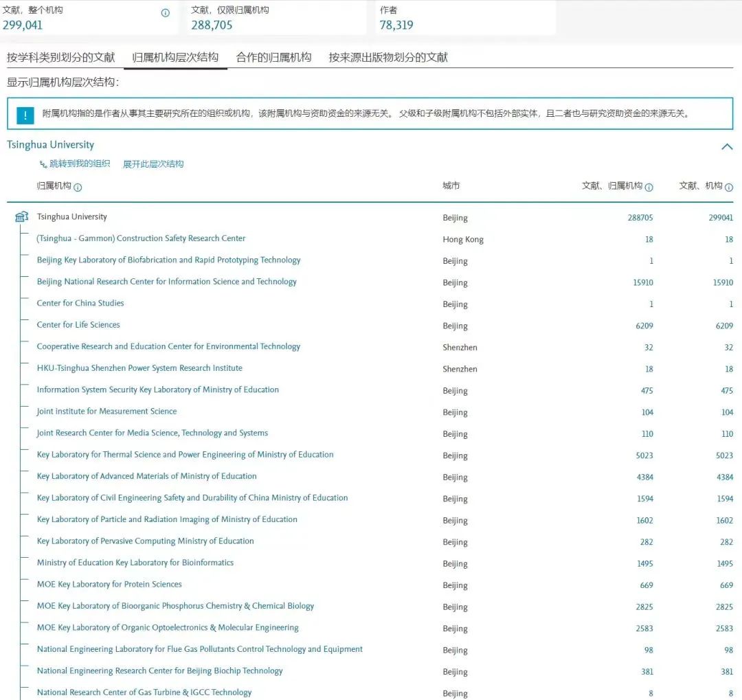Screen dimensions: 742x700
Task: Collapse the Tsinghua University section chevron
Action: (x=727, y=146)
